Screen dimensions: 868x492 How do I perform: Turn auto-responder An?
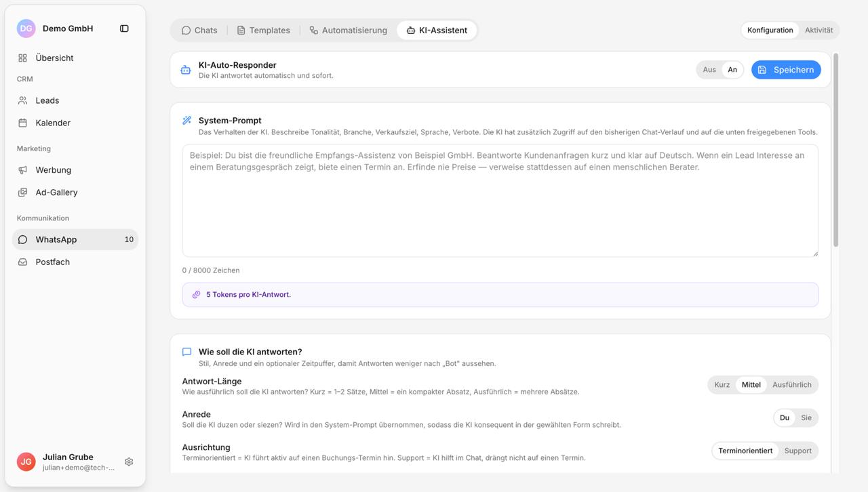click(732, 70)
